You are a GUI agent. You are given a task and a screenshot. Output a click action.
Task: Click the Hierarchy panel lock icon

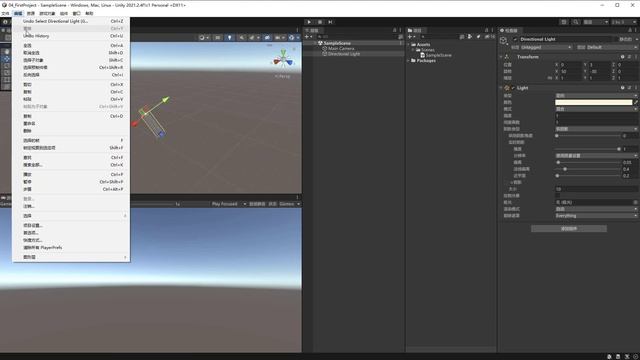click(394, 30)
